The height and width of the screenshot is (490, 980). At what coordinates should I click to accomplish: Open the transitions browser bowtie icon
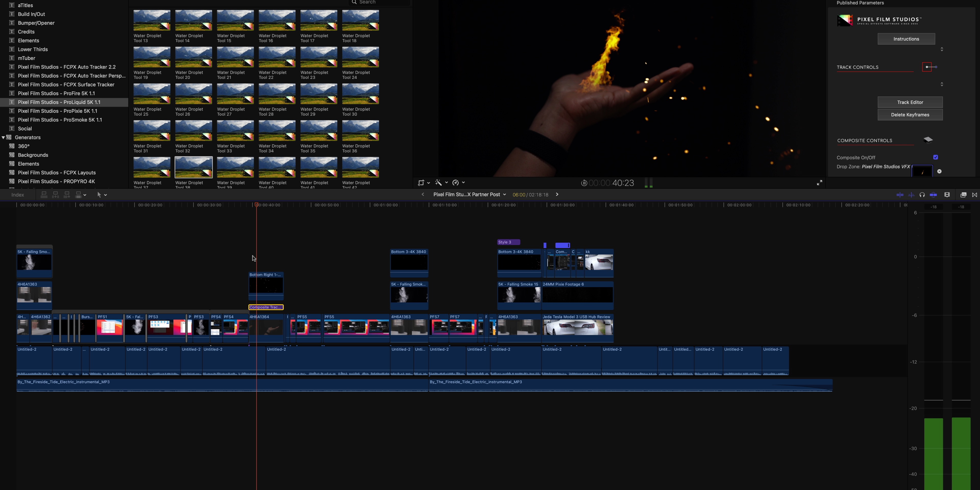(975, 195)
